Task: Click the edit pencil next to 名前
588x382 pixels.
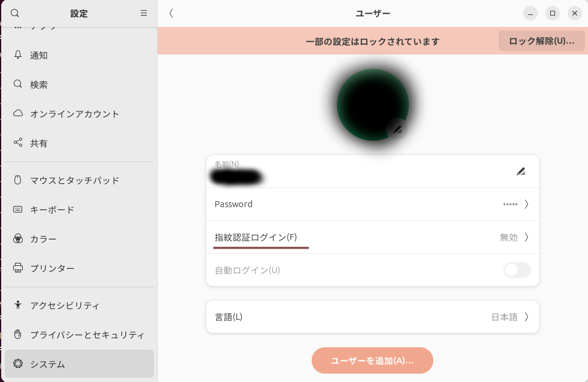Action: tap(520, 171)
